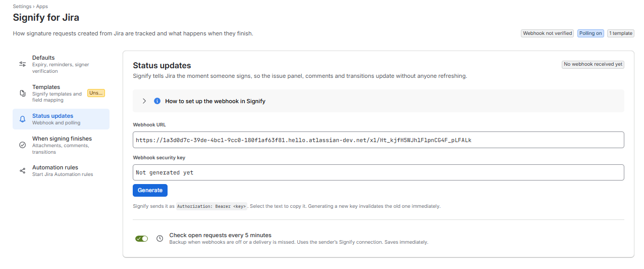Click How signature requests are tracked subtitle

[133, 34]
